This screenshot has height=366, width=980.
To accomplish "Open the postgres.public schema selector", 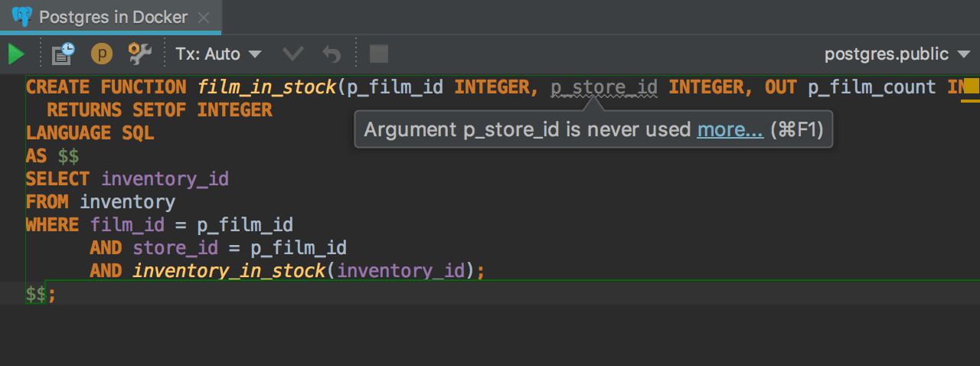I will [897, 54].
